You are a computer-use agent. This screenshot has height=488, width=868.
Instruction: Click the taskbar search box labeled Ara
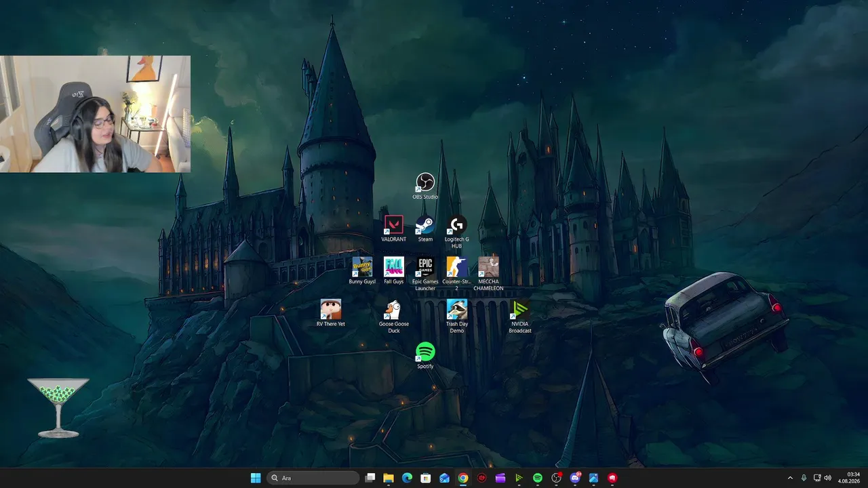coord(313,478)
